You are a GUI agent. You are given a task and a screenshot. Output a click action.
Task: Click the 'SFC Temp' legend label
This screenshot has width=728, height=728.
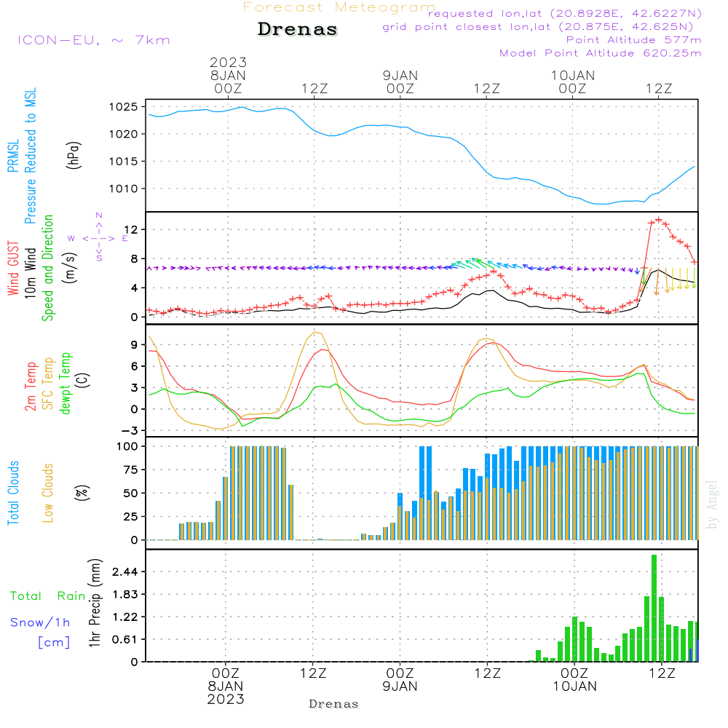pos(48,384)
